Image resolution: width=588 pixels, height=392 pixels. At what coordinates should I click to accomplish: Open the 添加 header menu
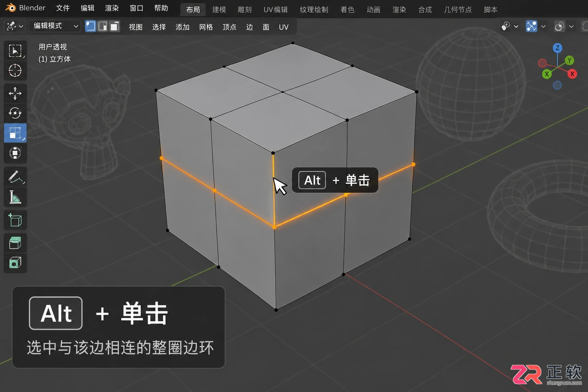[x=183, y=27]
